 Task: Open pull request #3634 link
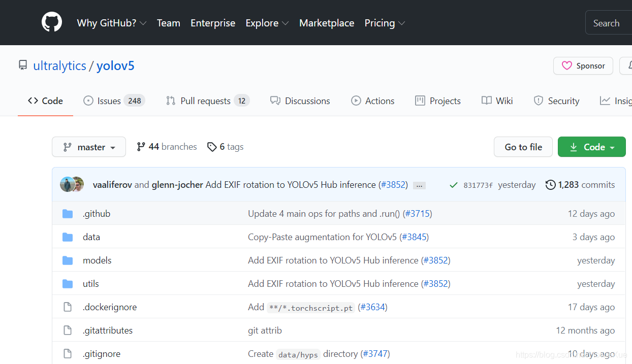(372, 307)
